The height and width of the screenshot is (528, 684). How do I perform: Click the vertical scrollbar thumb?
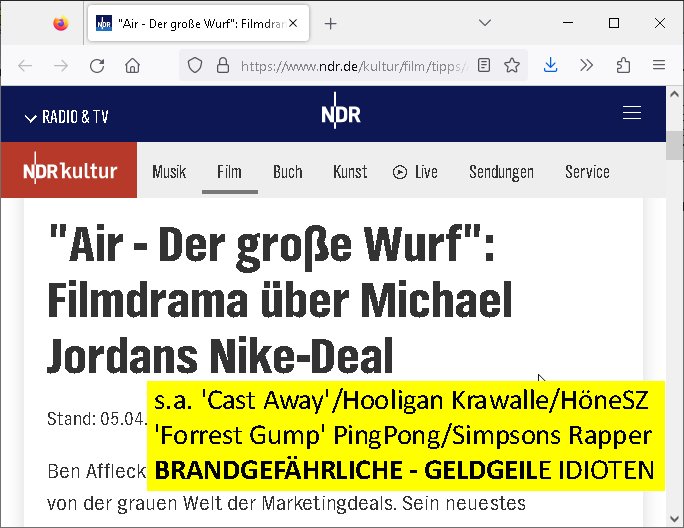[x=674, y=145]
